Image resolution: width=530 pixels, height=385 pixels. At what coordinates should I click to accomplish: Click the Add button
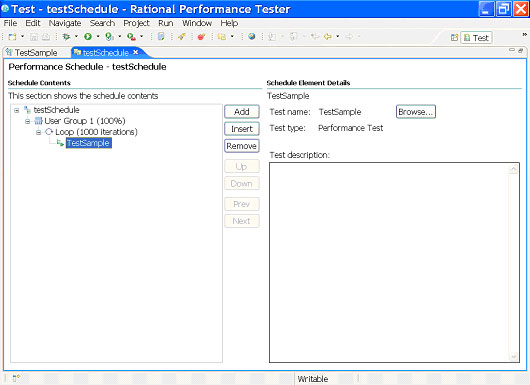pyautogui.click(x=242, y=112)
